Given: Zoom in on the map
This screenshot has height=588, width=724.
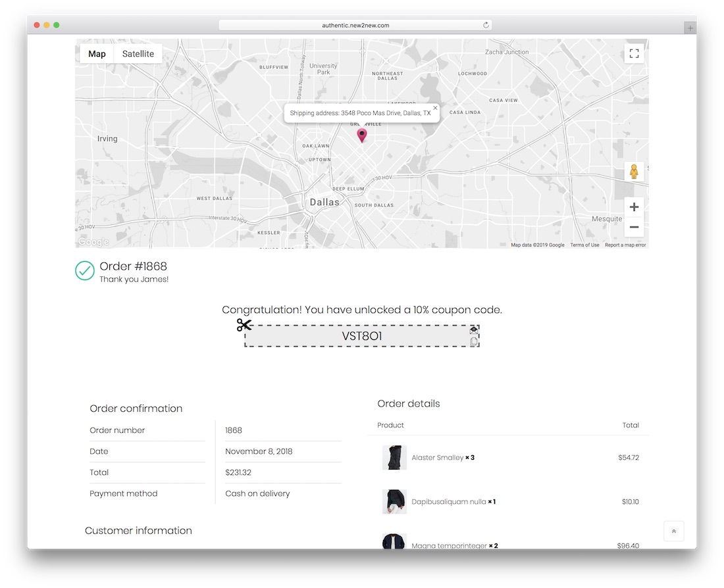Looking at the screenshot, I should click(x=634, y=207).
